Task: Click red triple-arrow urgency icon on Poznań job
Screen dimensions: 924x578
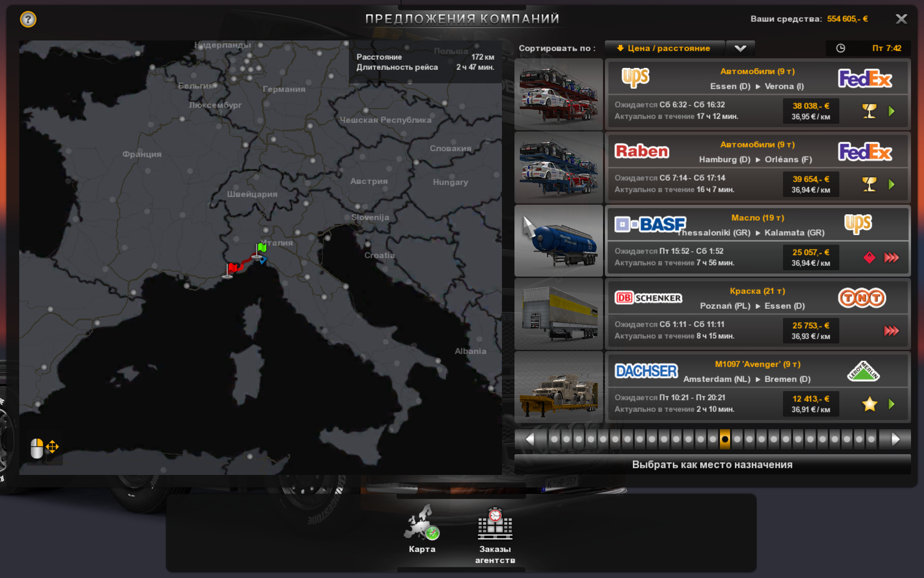Action: (891, 330)
